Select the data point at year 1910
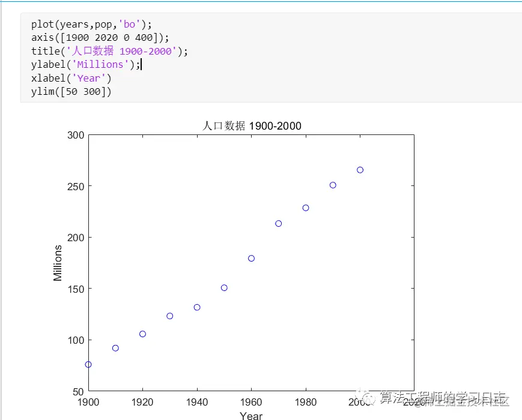 [115, 348]
